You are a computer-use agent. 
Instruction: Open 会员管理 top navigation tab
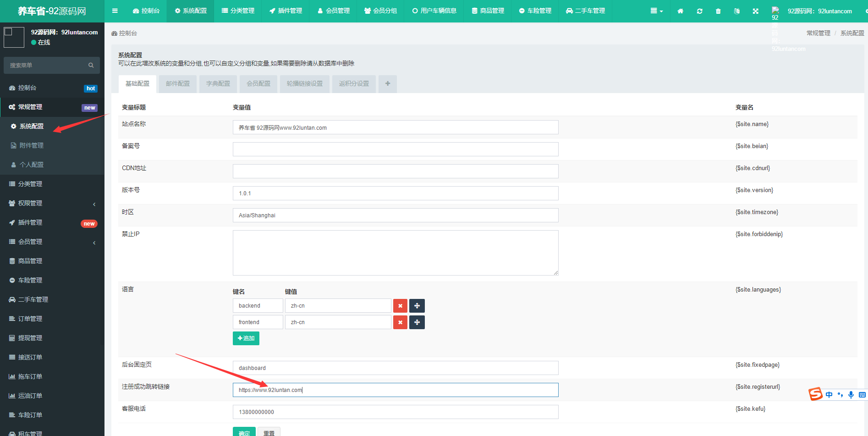coord(333,11)
